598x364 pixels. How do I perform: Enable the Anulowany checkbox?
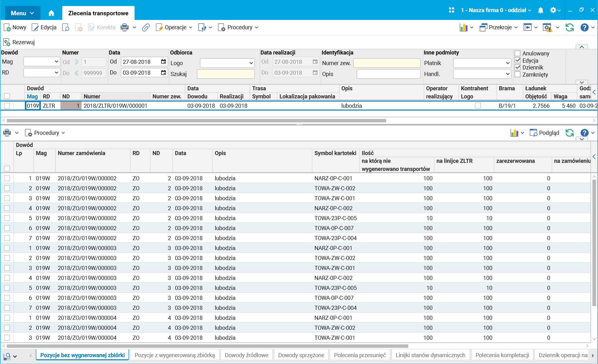click(518, 54)
